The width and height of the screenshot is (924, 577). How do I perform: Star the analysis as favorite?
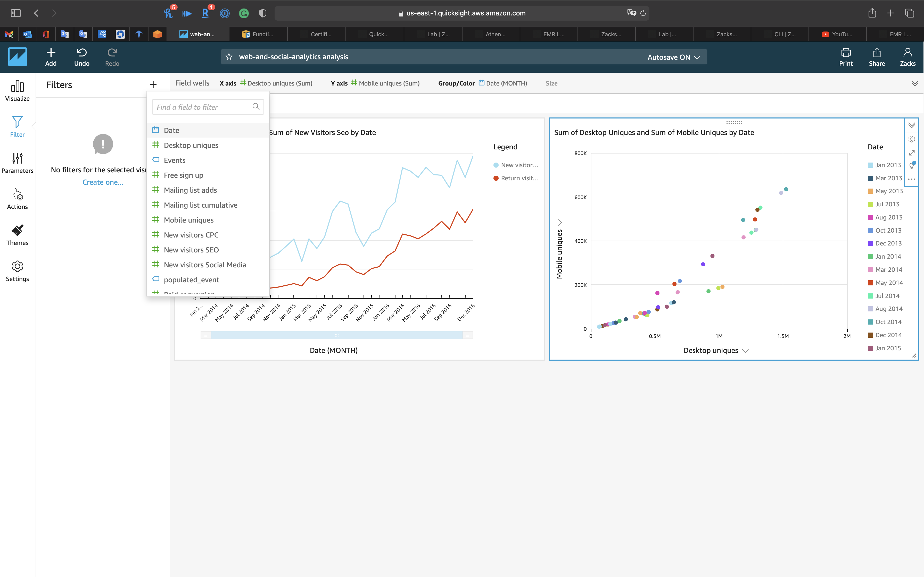(x=229, y=57)
